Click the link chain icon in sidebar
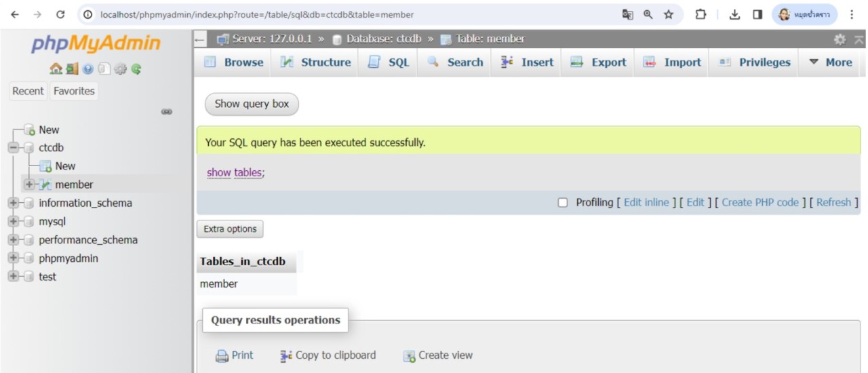 pos(166,112)
